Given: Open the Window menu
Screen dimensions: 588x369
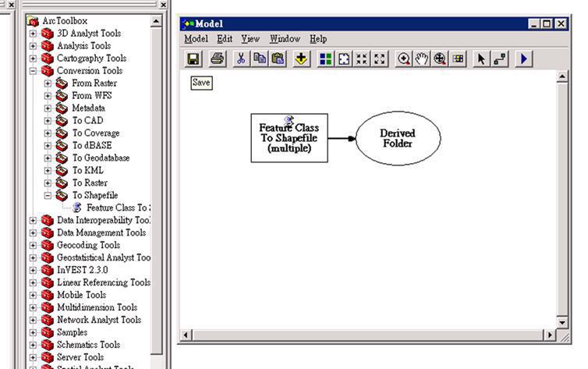Looking at the screenshot, I should pyautogui.click(x=285, y=39).
